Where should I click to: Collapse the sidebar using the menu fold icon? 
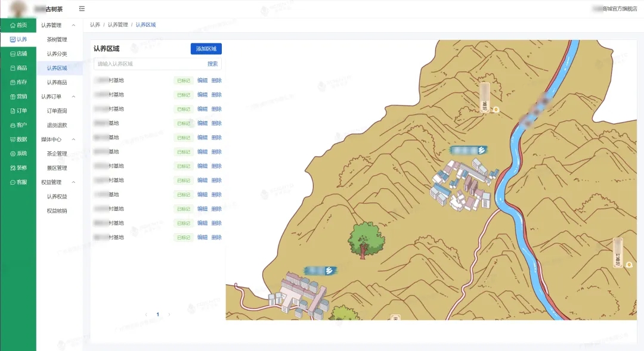[82, 9]
